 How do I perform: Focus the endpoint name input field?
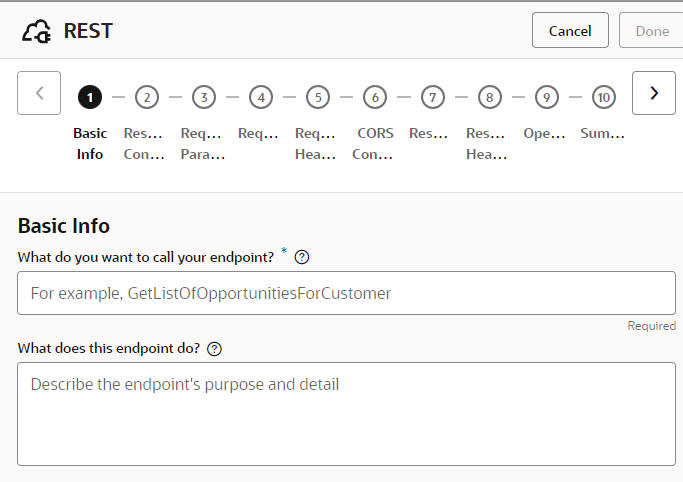[346, 293]
